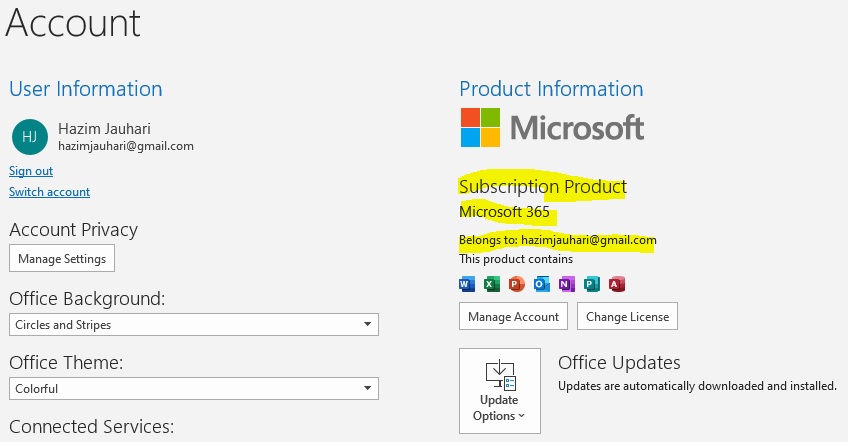
Task: Open Manage Settings for account privacy
Action: coord(62,259)
